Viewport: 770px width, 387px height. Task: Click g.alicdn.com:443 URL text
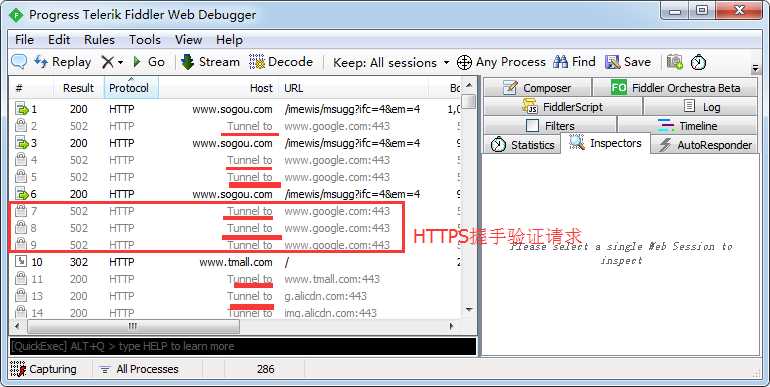click(x=326, y=296)
